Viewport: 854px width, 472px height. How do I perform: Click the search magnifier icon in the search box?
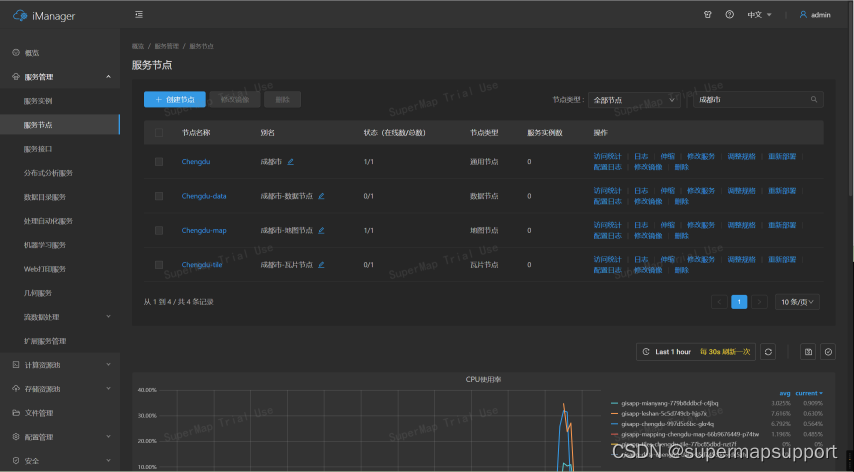pyautogui.click(x=815, y=100)
